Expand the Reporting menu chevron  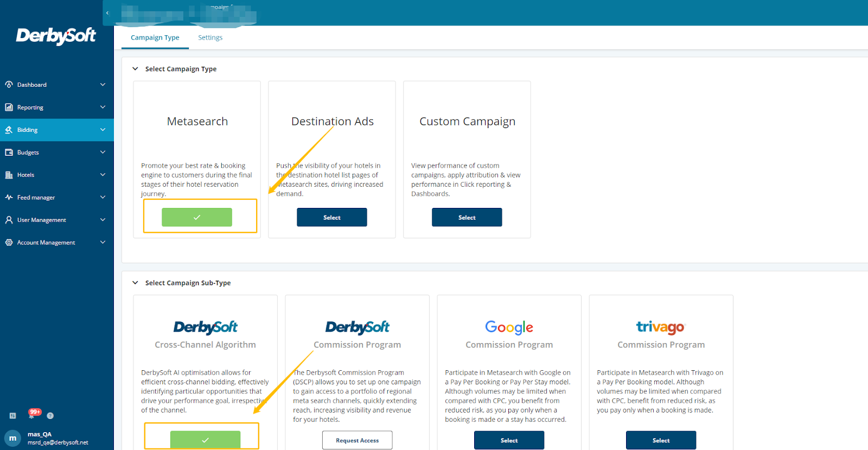coord(103,107)
